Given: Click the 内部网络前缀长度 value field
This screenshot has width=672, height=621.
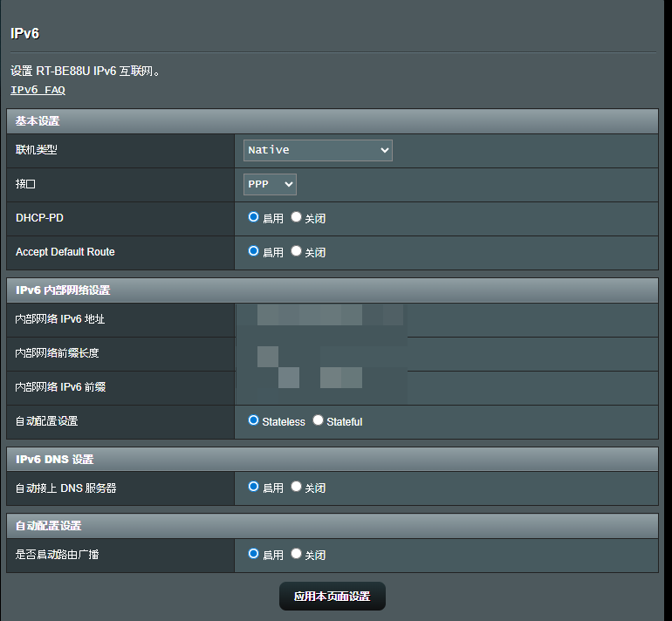Looking at the screenshot, I should pyautogui.click(x=321, y=353).
